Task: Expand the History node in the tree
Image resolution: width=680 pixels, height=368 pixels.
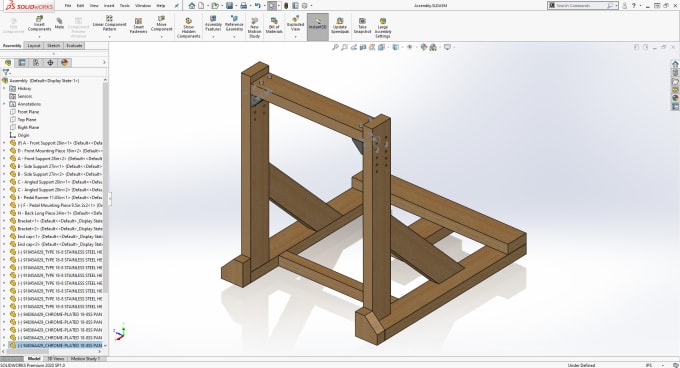Action: [4, 88]
